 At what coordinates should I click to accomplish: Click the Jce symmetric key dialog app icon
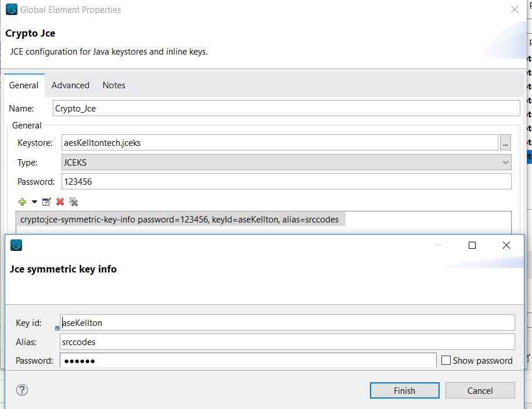click(16, 245)
